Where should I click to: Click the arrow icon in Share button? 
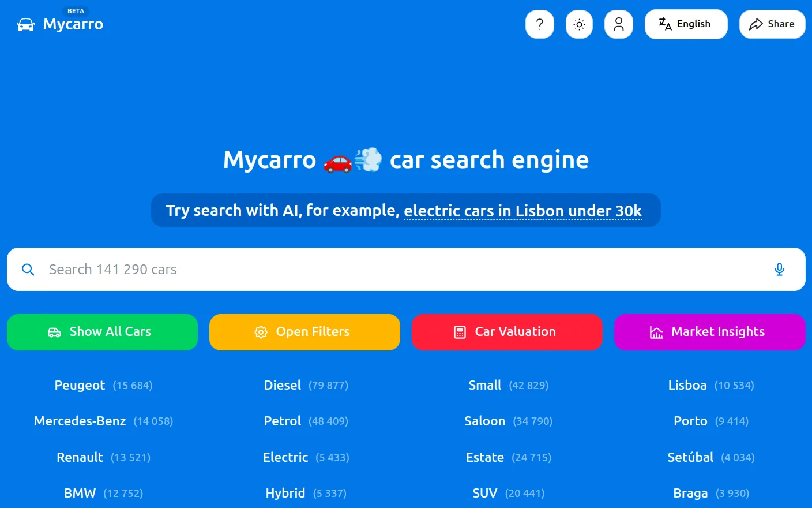756,24
